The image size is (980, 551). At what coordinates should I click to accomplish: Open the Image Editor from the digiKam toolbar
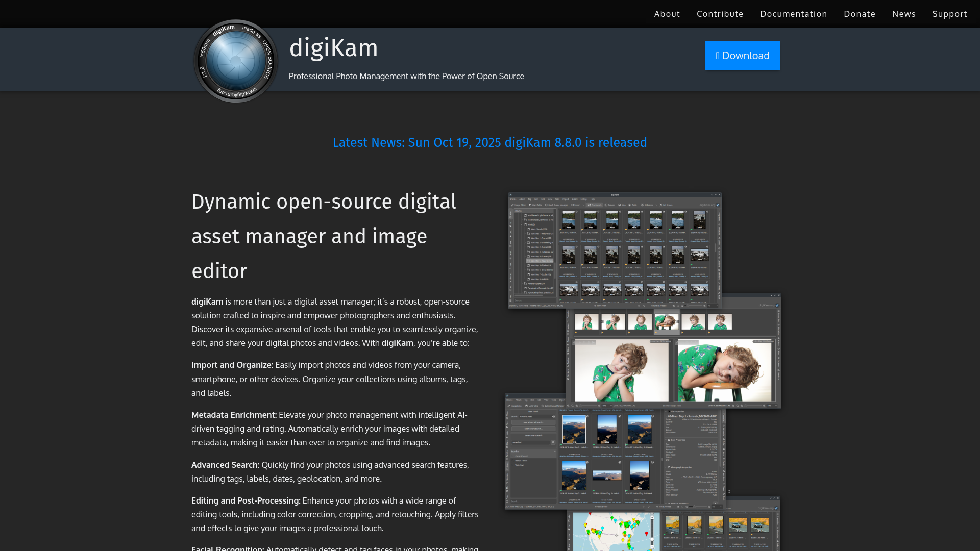[x=520, y=205]
